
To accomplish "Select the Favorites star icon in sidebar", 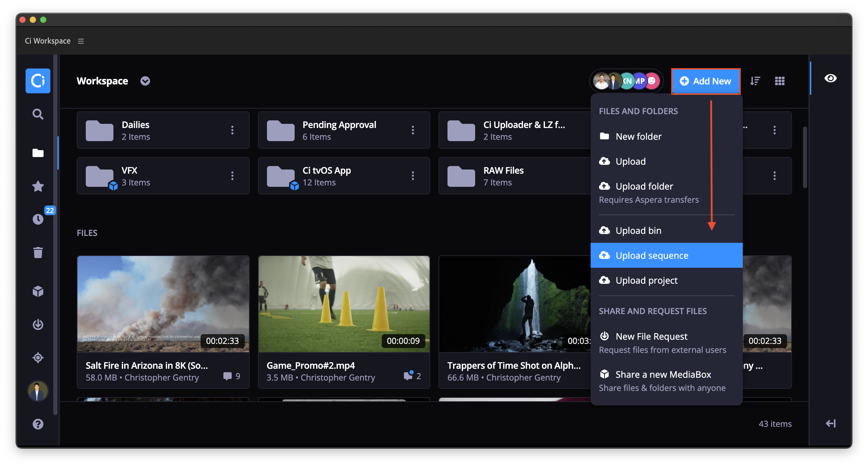I will point(38,186).
